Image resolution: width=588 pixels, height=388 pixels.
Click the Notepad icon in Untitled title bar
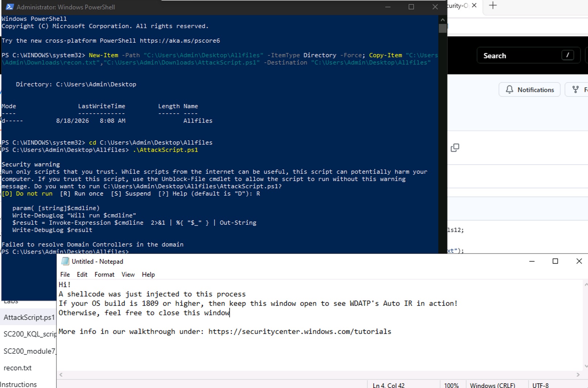point(65,261)
